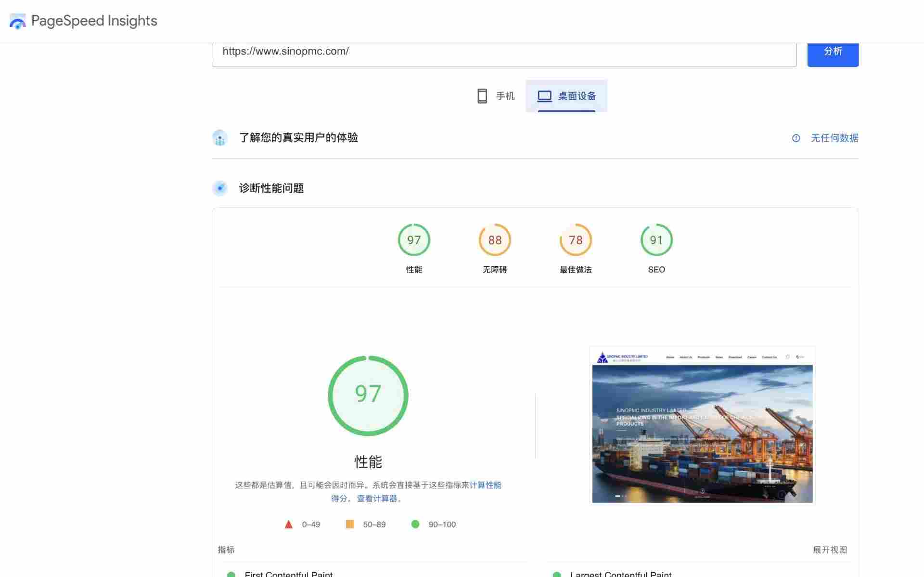The height and width of the screenshot is (577, 924).
Task: Click the PageSpeed Insights logo icon
Action: (18, 21)
